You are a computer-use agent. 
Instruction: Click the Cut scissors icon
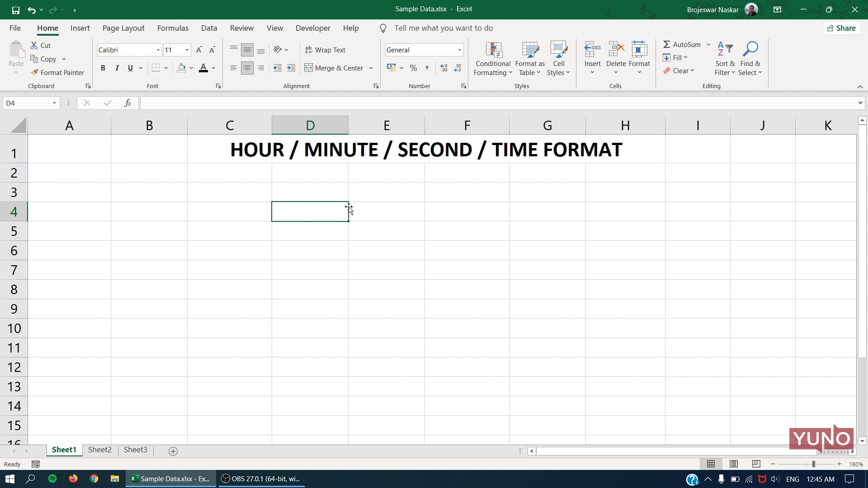tap(34, 45)
